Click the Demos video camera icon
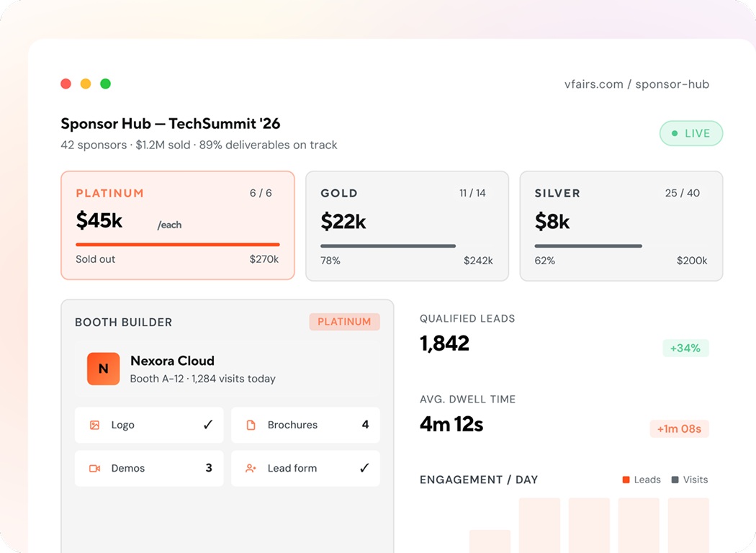756x553 pixels. (x=94, y=468)
